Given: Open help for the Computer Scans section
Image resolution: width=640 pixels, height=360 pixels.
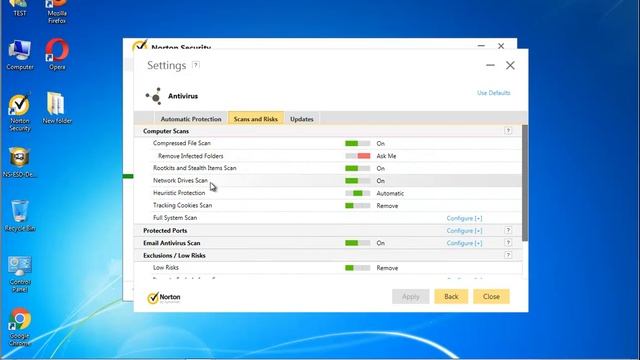Looking at the screenshot, I should [x=508, y=131].
